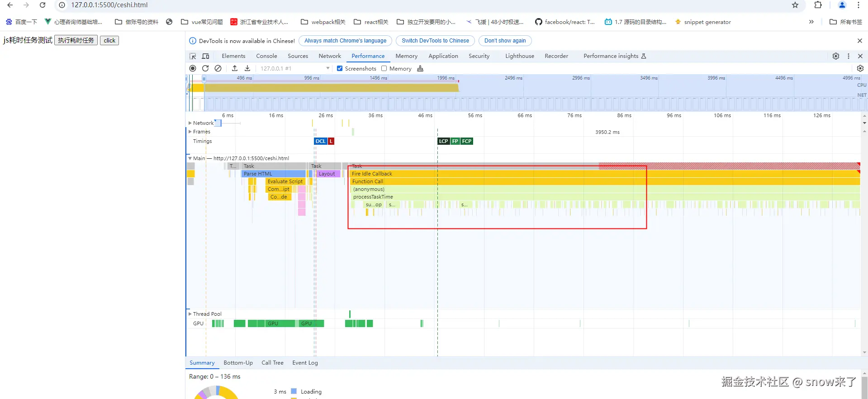Click the LCP timing marker

443,141
